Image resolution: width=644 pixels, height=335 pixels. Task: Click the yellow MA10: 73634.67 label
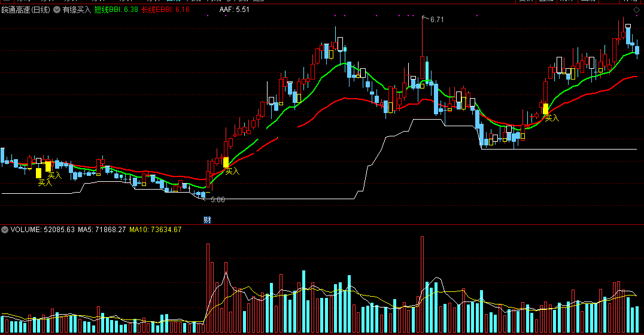(155, 230)
